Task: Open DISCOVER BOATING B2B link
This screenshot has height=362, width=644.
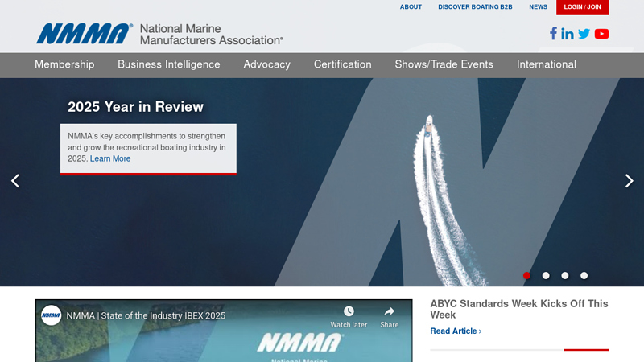Action: pos(475,7)
